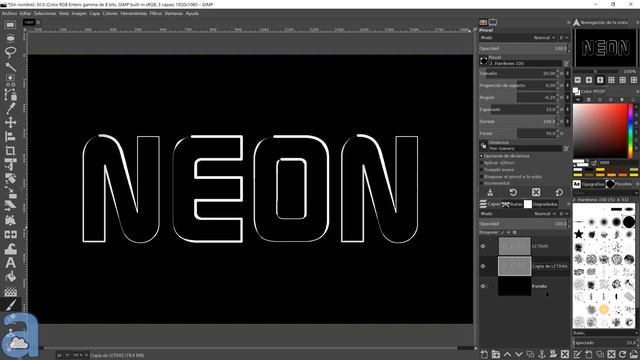This screenshot has height=360, width=640.
Task: Switch to the Degradados tab
Action: [x=541, y=204]
